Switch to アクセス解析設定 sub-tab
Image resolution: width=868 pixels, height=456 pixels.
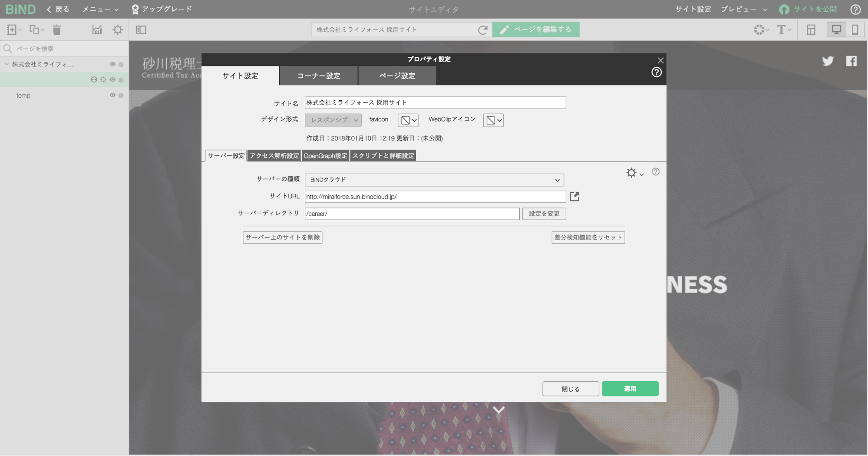[x=274, y=155]
